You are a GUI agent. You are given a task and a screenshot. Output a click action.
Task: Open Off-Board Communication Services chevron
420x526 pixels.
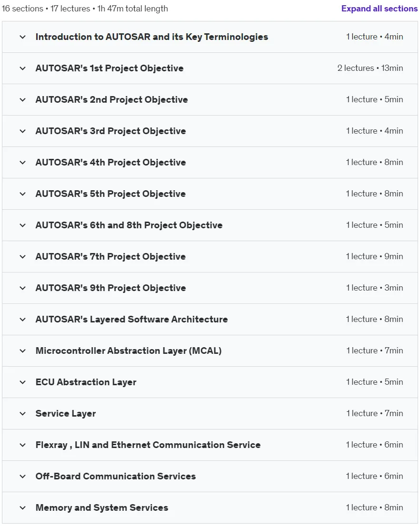tap(22, 477)
